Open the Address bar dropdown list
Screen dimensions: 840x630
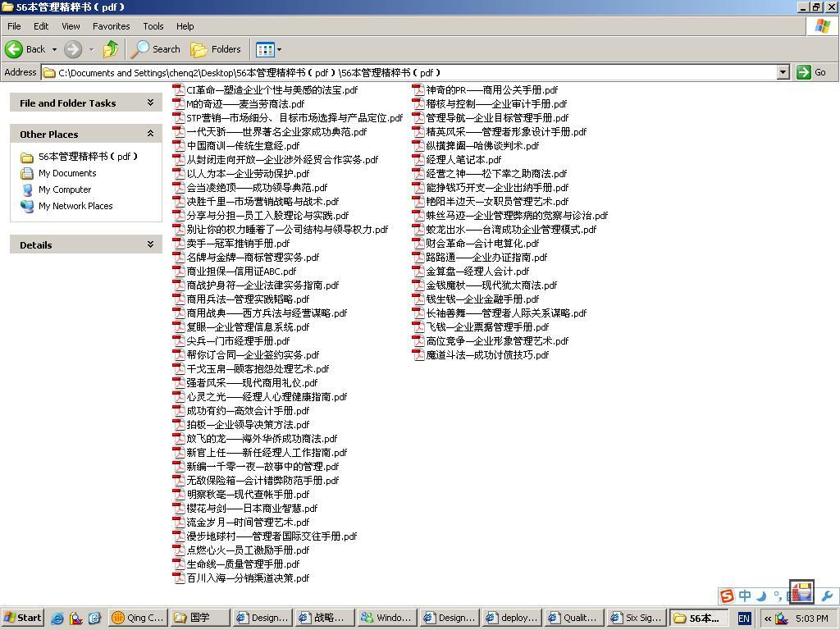[x=783, y=72]
